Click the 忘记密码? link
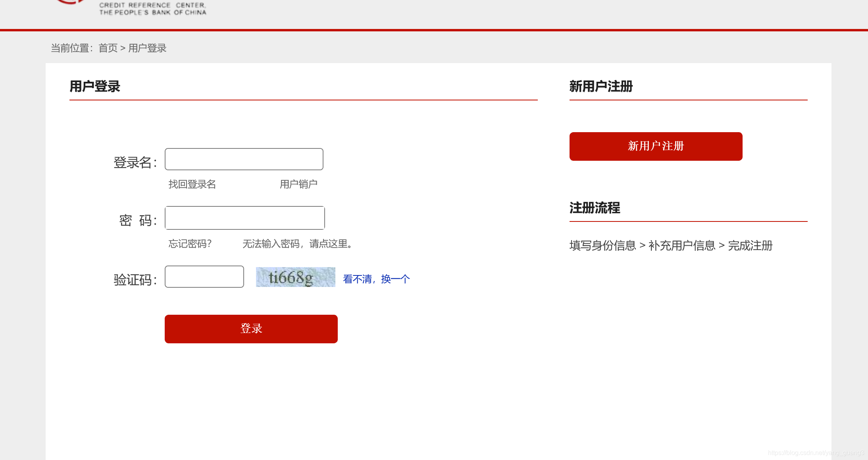This screenshot has width=868, height=460. (x=190, y=244)
